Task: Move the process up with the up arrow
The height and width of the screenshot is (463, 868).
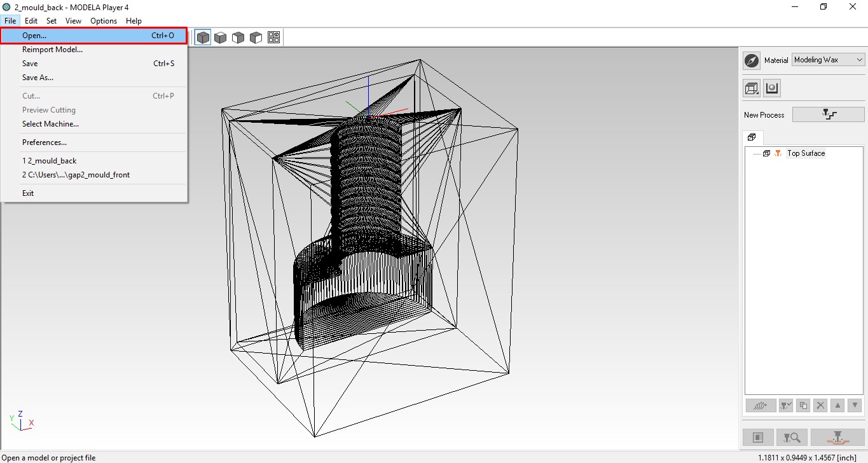Action: [x=837, y=405]
